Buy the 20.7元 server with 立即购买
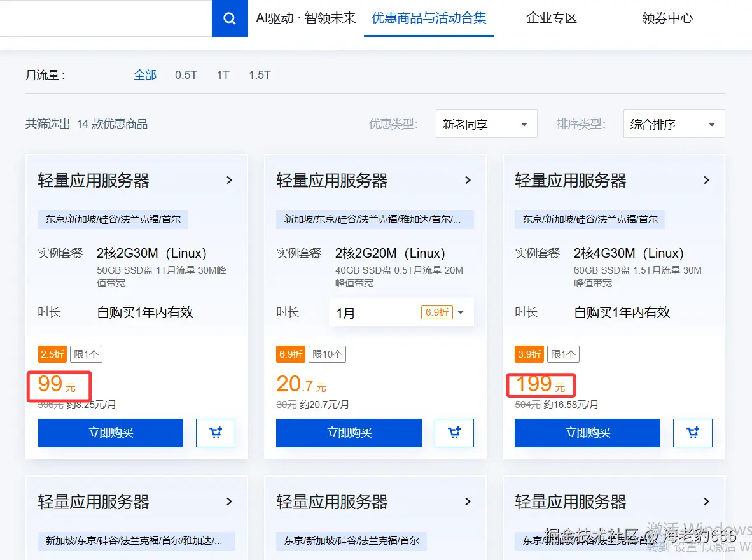 [349, 433]
